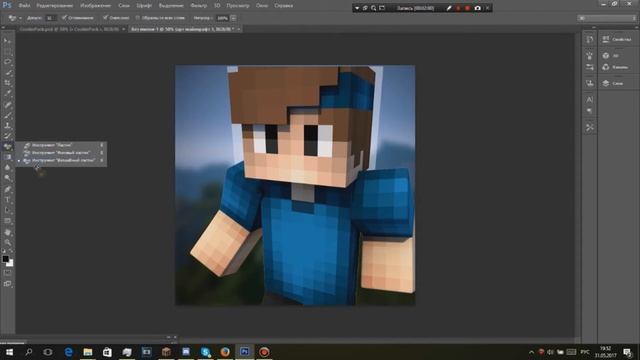Select the Path Selection tool

coord(7,210)
